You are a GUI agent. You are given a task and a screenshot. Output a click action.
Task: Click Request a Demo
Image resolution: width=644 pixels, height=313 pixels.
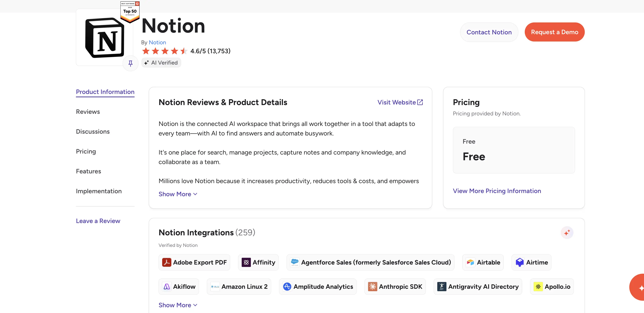click(x=555, y=32)
